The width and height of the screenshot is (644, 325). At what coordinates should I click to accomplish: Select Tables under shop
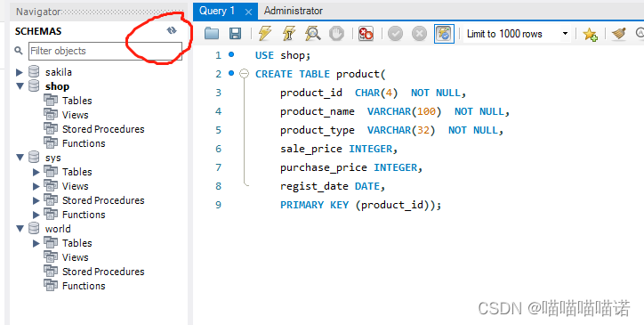(x=76, y=101)
